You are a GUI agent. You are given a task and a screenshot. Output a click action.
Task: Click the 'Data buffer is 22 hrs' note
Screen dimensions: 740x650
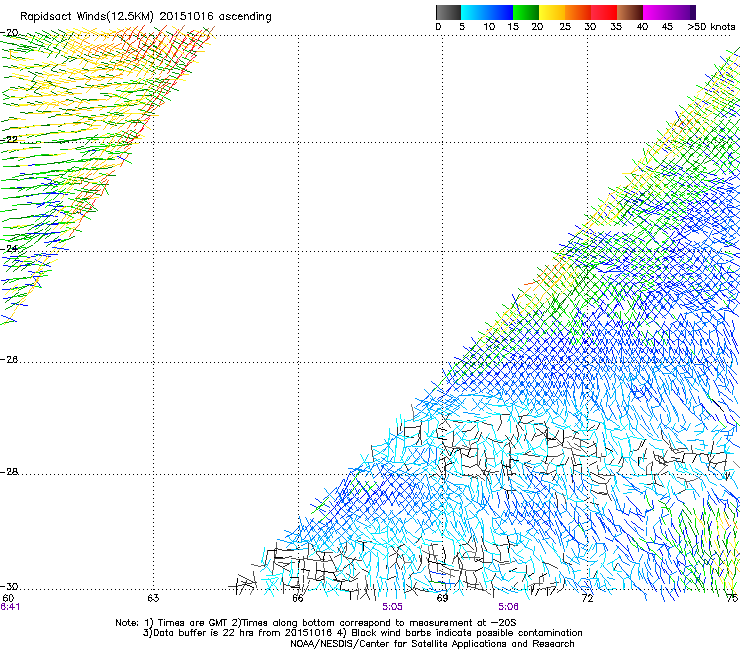coord(362,633)
